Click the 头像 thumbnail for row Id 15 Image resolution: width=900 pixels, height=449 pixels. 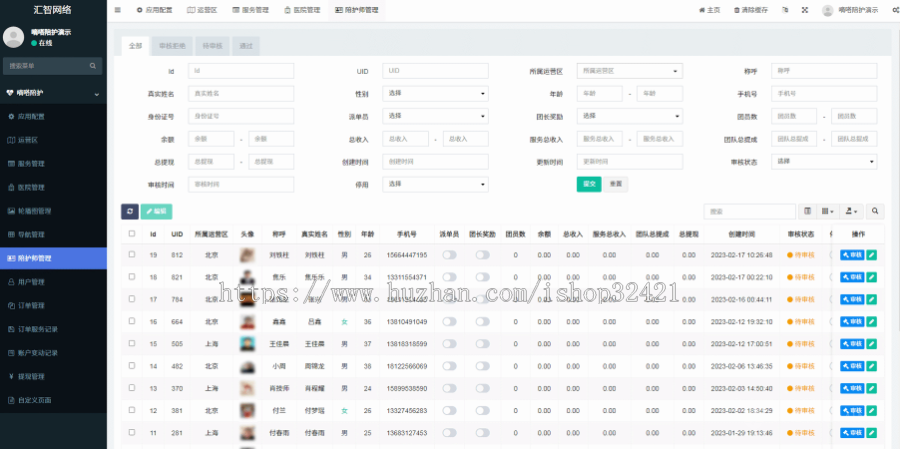(x=247, y=344)
